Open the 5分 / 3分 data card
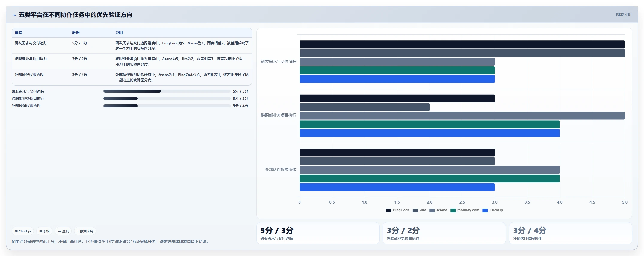This screenshot has width=644, height=256. click(318, 233)
